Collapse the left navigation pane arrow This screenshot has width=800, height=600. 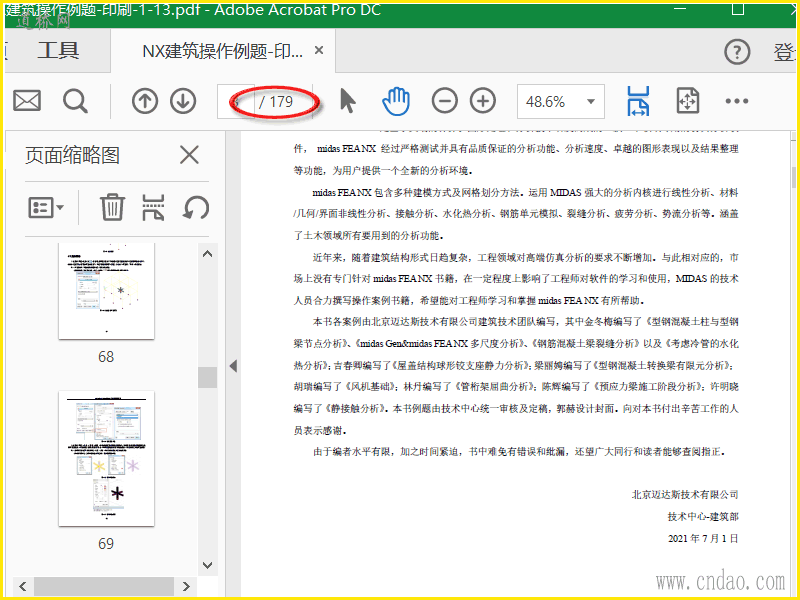[x=233, y=366]
